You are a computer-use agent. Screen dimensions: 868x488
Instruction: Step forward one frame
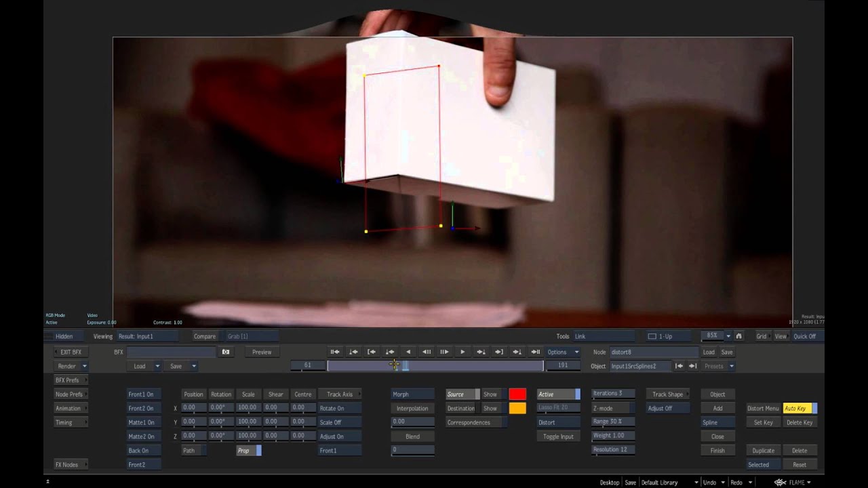click(444, 352)
